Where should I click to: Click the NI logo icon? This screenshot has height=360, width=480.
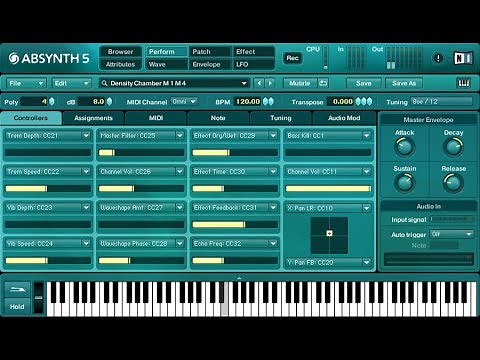click(463, 58)
